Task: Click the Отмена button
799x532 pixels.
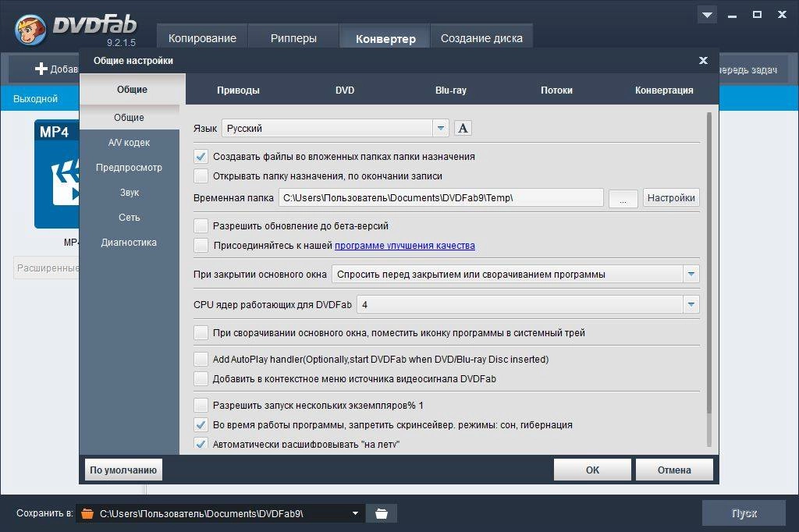Action: [x=674, y=470]
